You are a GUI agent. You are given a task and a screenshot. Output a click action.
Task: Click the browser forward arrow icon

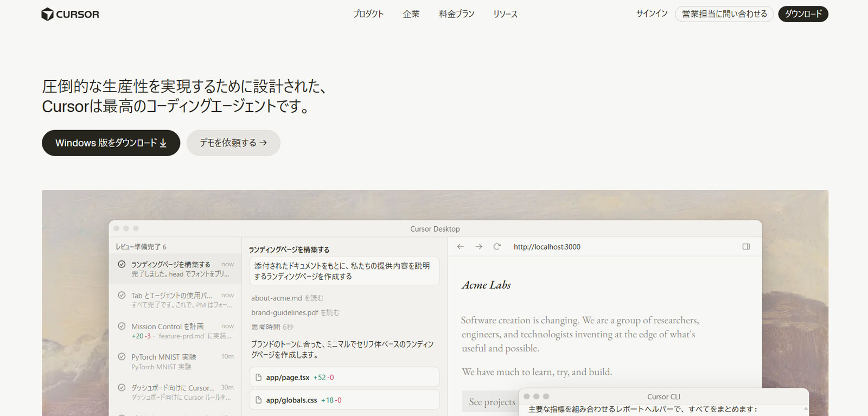[479, 247]
